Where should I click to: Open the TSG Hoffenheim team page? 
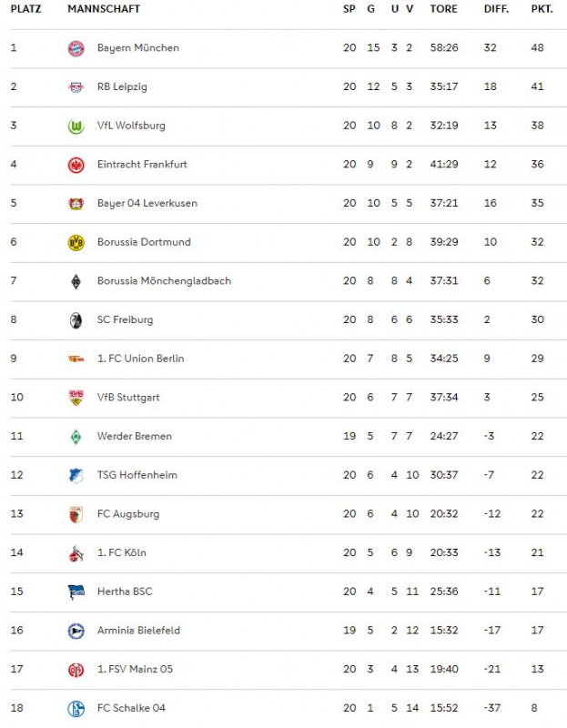[x=137, y=475]
